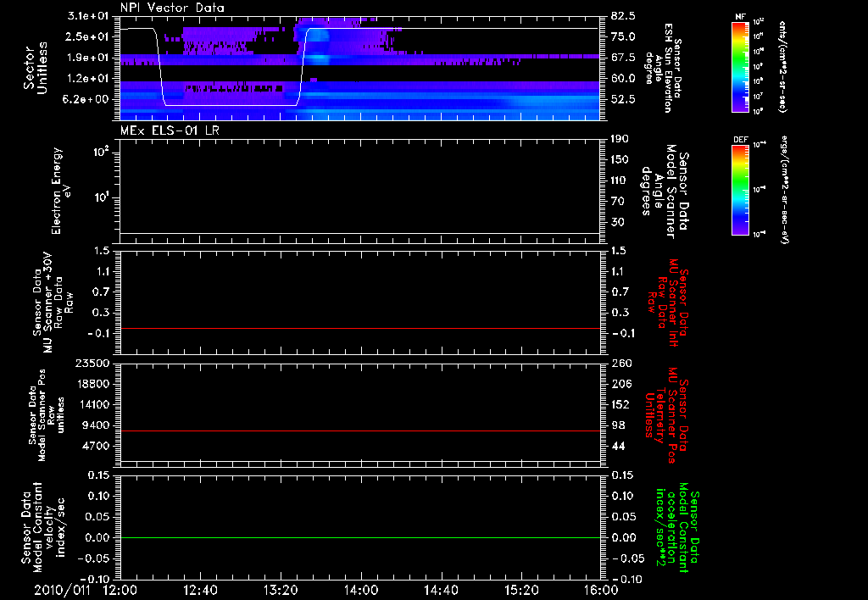This screenshot has width=868, height=600.
Task: Click the '30' scanner angle tick value
Action: (617, 223)
